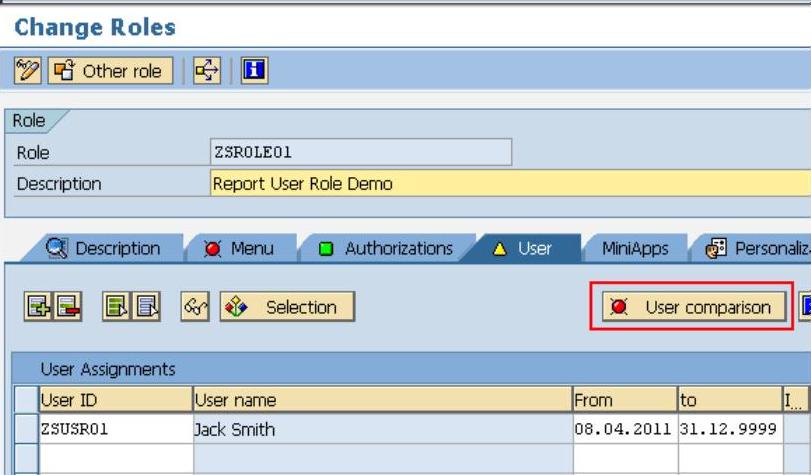This screenshot has width=811, height=475.
Task: Select the ZSUSR01 User ID cell
Action: tap(116, 429)
